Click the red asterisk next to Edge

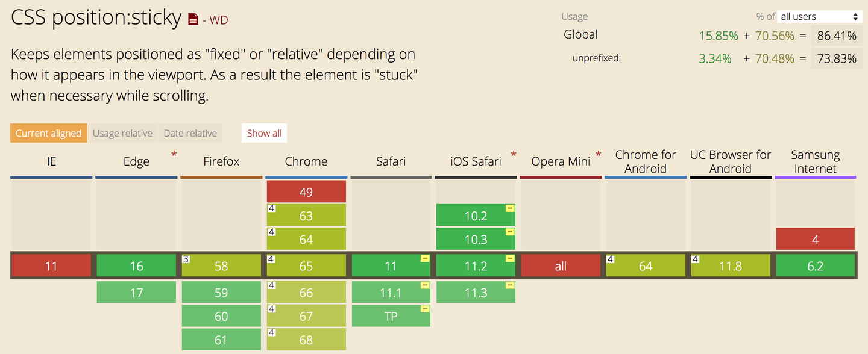click(174, 155)
